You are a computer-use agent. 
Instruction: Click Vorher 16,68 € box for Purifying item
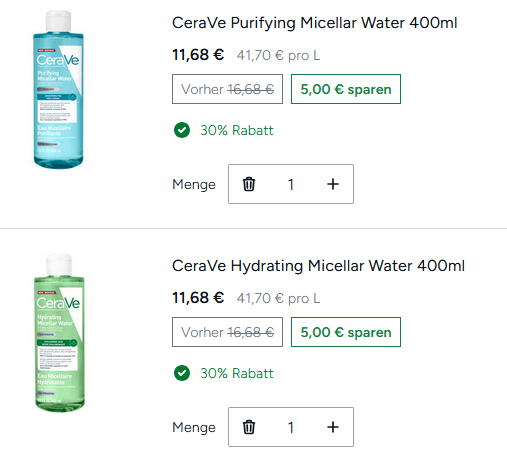[x=227, y=89]
